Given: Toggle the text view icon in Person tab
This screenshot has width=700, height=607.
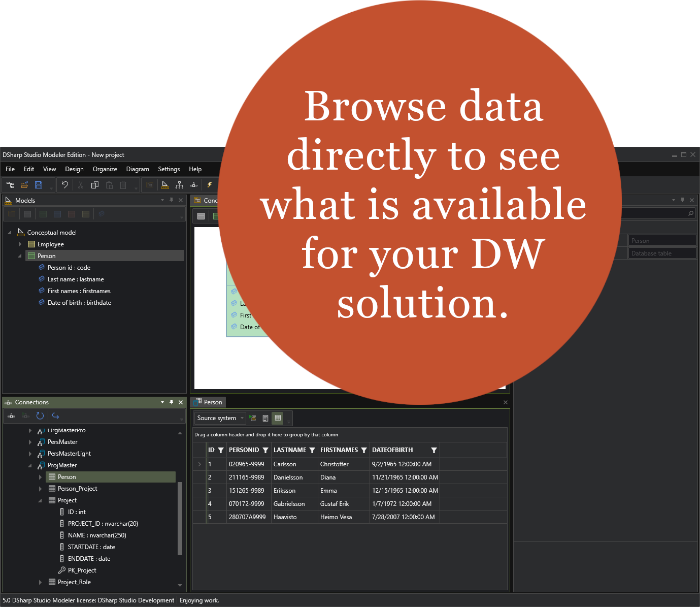Looking at the screenshot, I should point(265,418).
